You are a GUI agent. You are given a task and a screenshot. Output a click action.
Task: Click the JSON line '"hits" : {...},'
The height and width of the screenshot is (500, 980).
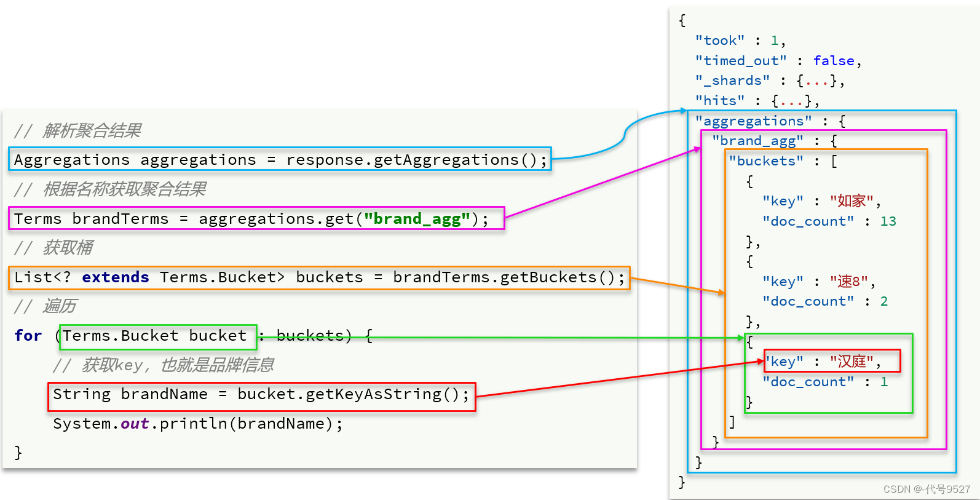coord(757,101)
